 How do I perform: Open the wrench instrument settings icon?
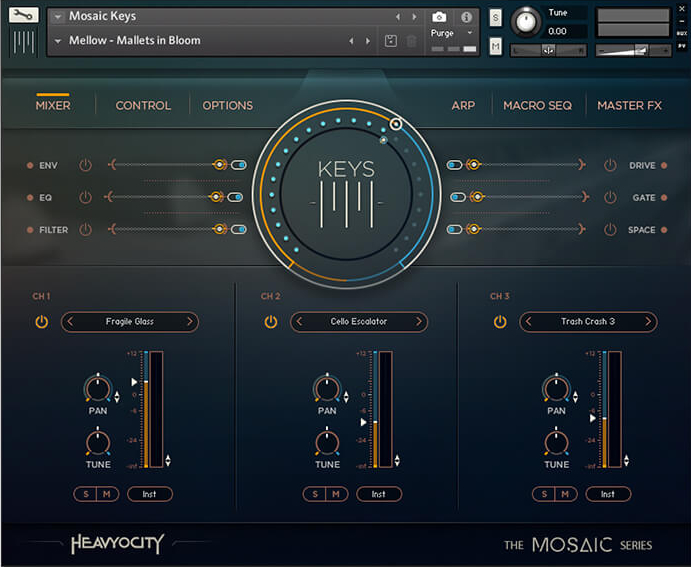point(23,15)
